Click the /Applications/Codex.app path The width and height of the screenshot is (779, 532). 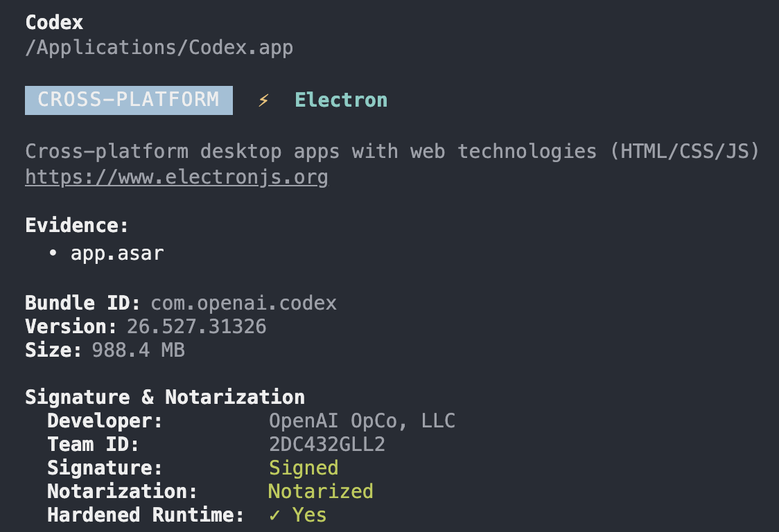coord(159,48)
